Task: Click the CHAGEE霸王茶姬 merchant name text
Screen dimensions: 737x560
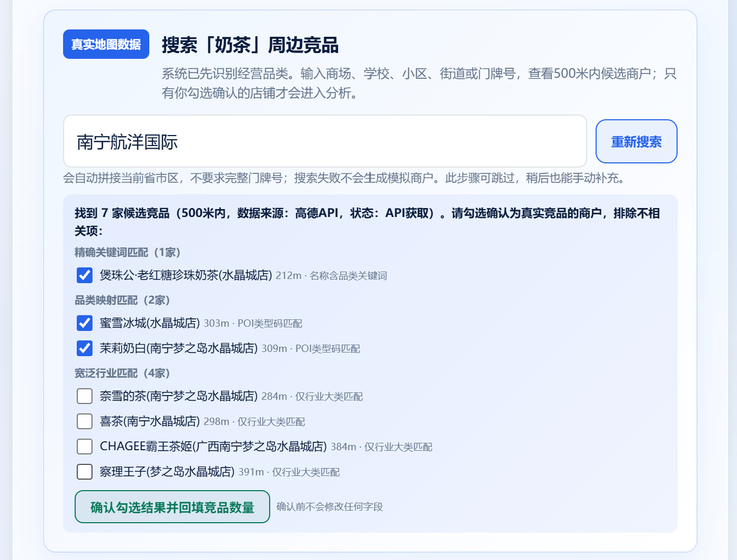Action: (x=213, y=446)
